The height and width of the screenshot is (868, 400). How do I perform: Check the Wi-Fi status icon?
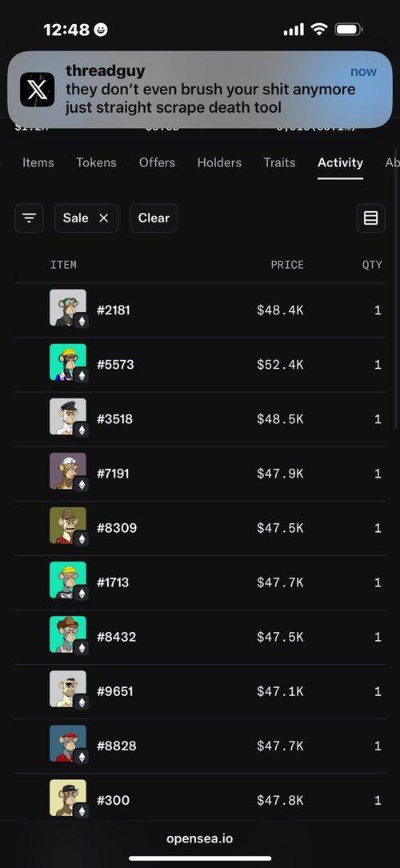[x=319, y=30]
